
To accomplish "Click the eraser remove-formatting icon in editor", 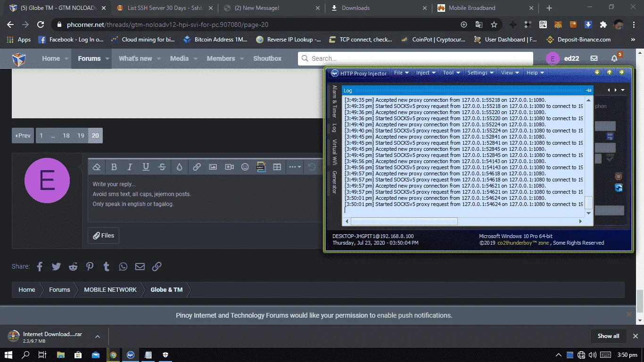I will (x=97, y=167).
